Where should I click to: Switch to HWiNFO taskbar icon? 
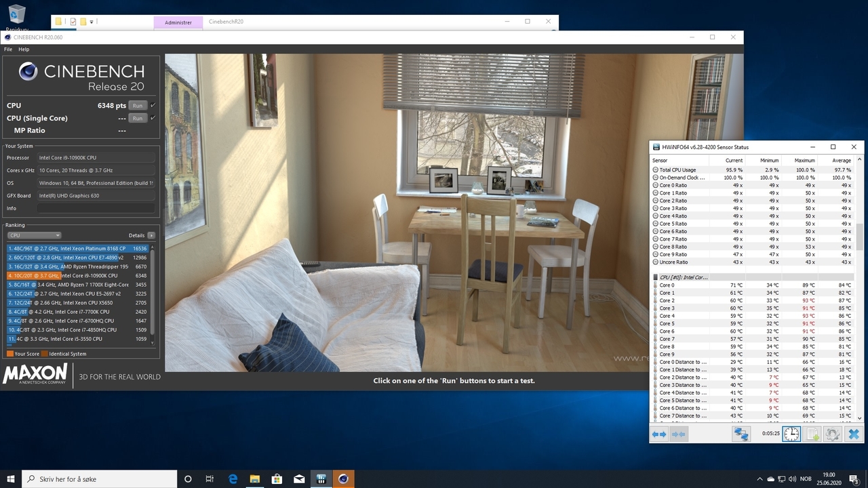[321, 479]
